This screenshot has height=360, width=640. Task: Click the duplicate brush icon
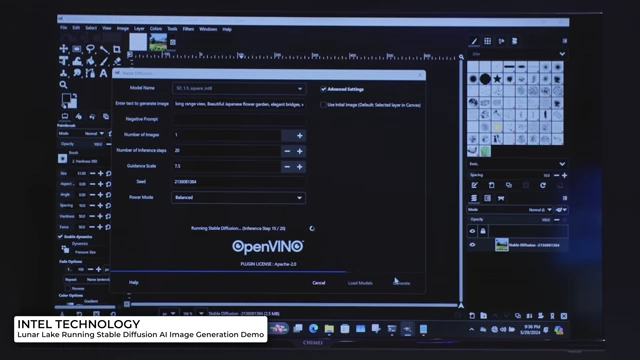[509, 185]
